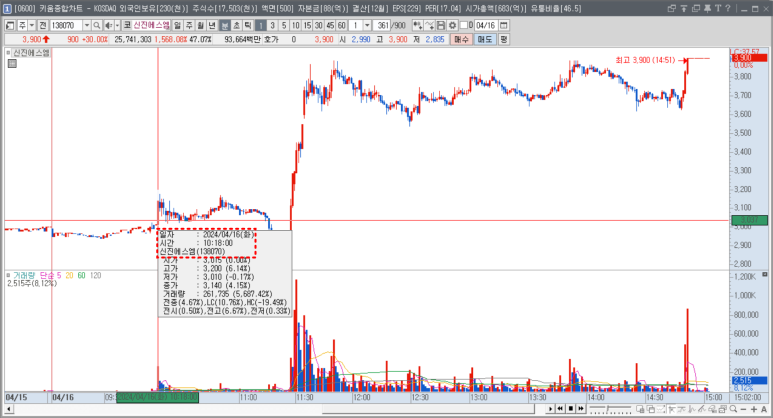Image resolution: width=773 pixels, height=418 pixels.
Task: Click the search magnifier next to stock code
Action: tap(97, 26)
